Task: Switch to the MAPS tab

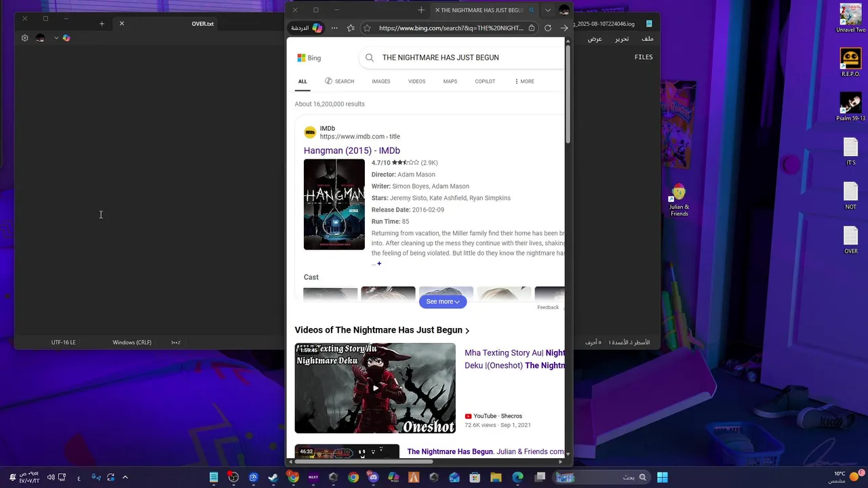Action: click(x=450, y=81)
